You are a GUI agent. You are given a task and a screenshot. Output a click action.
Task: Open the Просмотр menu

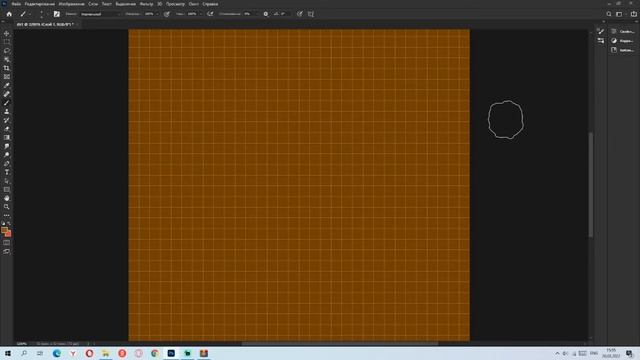(x=175, y=4)
